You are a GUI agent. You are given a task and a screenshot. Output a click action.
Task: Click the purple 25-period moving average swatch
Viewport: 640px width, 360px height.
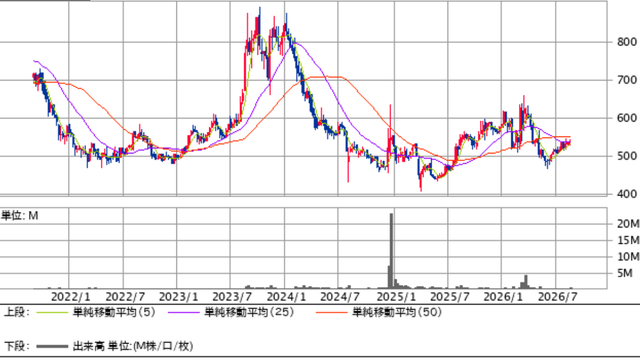tap(184, 313)
